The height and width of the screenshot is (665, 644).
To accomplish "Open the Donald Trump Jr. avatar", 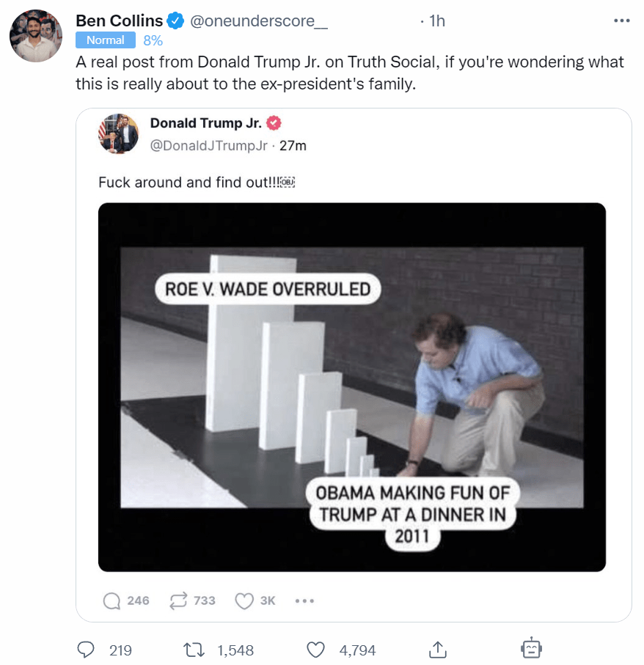I will 117,133.
